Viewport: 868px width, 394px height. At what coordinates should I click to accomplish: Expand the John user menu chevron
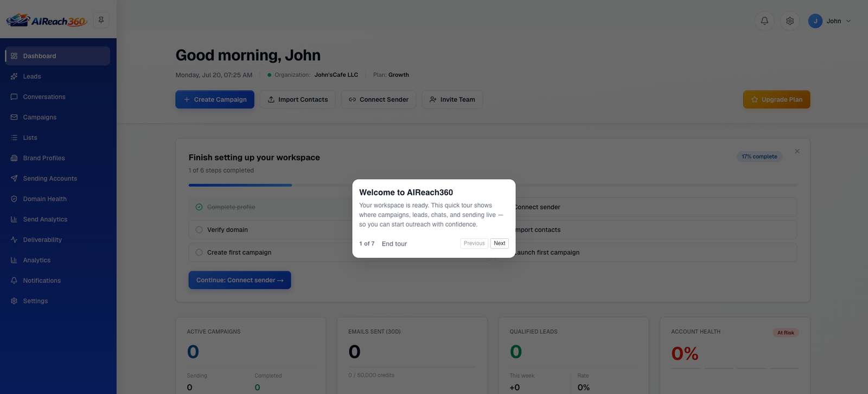[x=848, y=21]
